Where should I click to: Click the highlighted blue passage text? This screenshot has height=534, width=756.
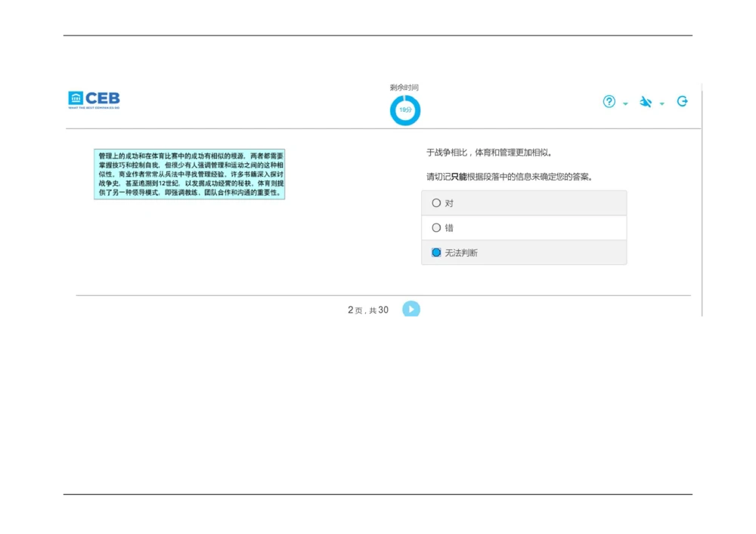point(189,174)
